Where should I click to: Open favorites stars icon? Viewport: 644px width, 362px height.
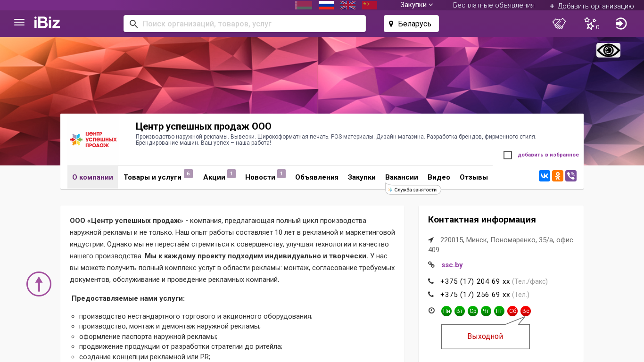[590, 24]
